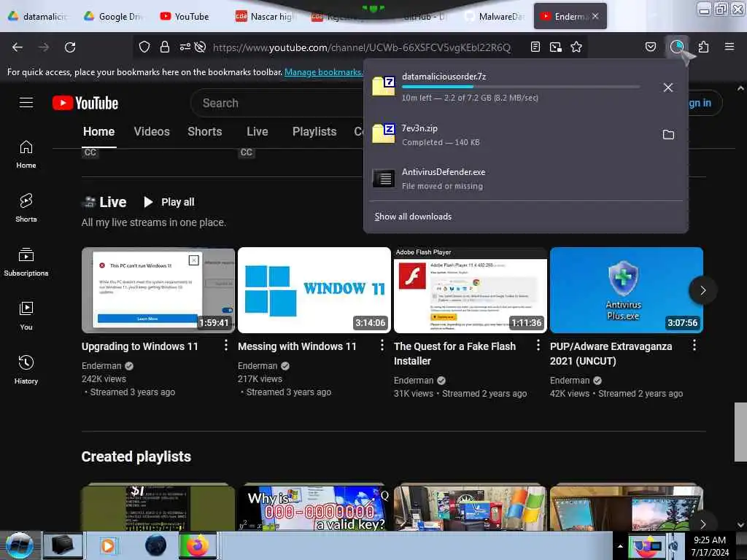747x560 pixels.
Task: Open Shorts in YouTube sidebar
Action: 26,209
